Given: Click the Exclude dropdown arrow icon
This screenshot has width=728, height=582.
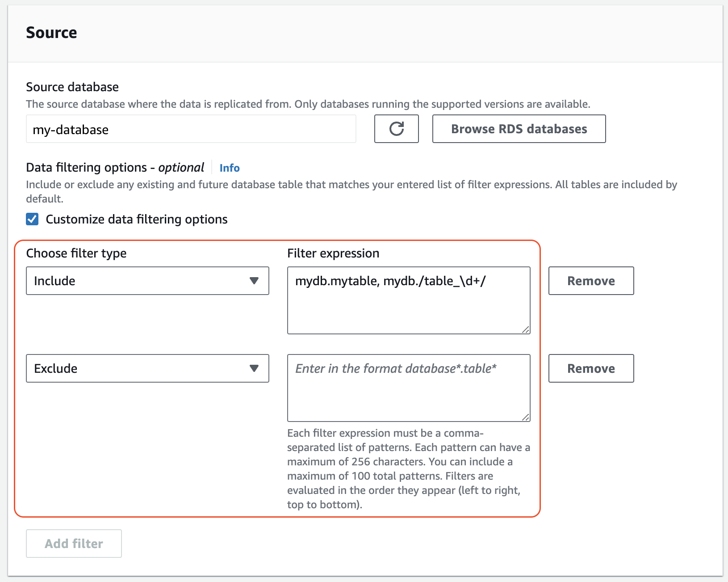Looking at the screenshot, I should pos(254,368).
